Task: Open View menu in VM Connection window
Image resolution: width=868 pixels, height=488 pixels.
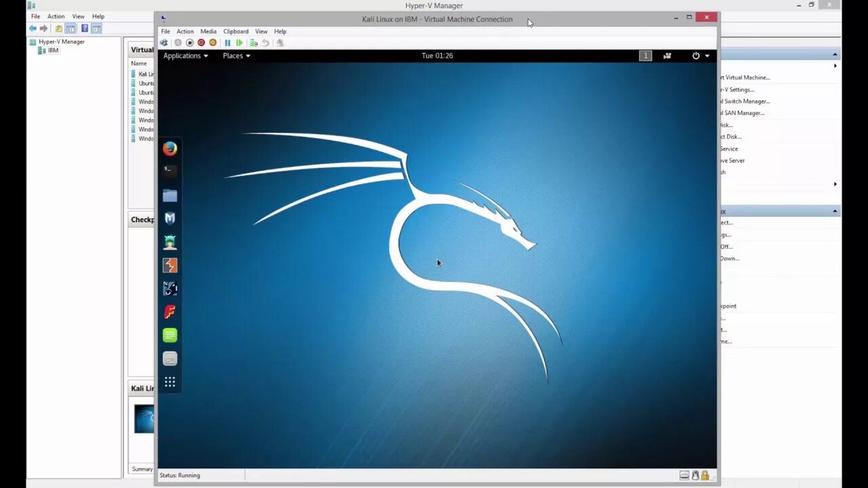Action: pos(261,31)
